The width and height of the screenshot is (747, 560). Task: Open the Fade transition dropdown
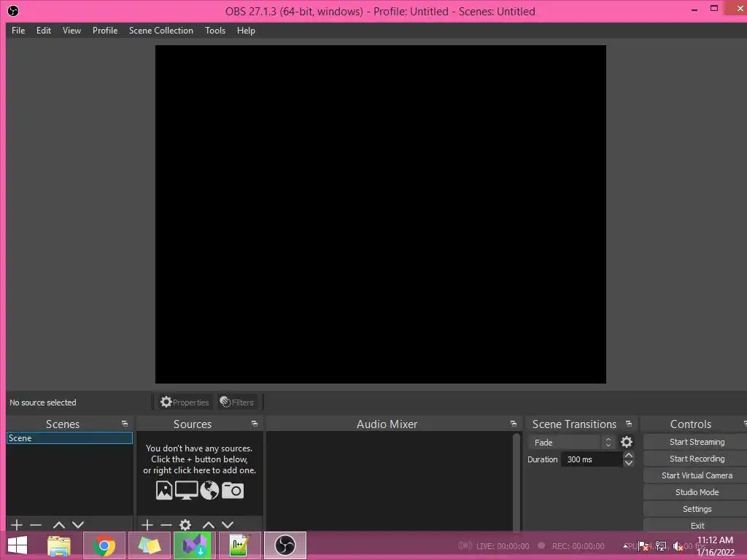[572, 443]
